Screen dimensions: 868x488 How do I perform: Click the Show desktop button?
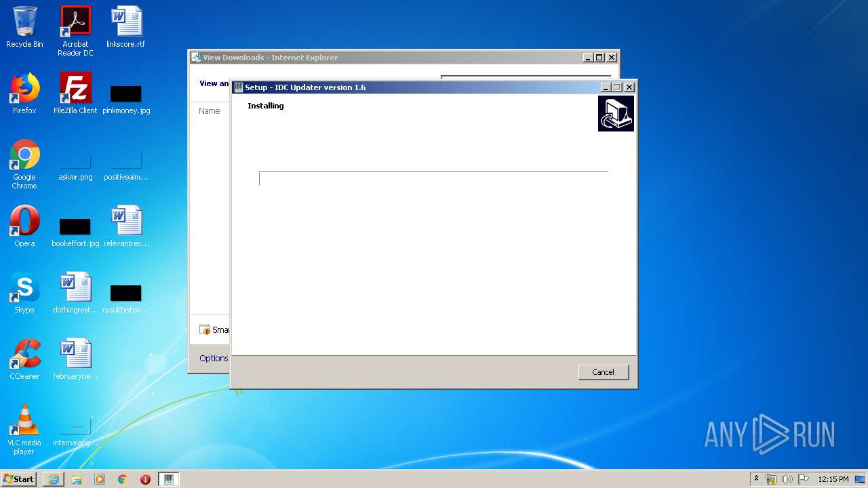(x=861, y=479)
